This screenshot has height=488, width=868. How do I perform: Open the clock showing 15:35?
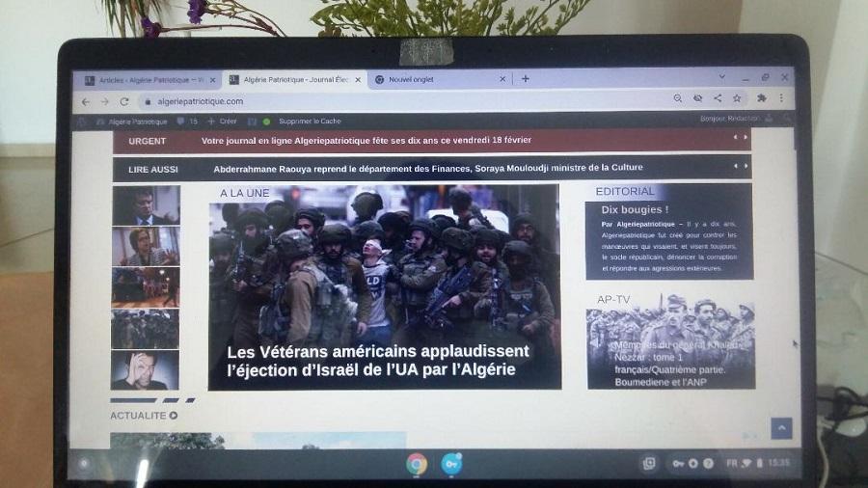(778, 463)
